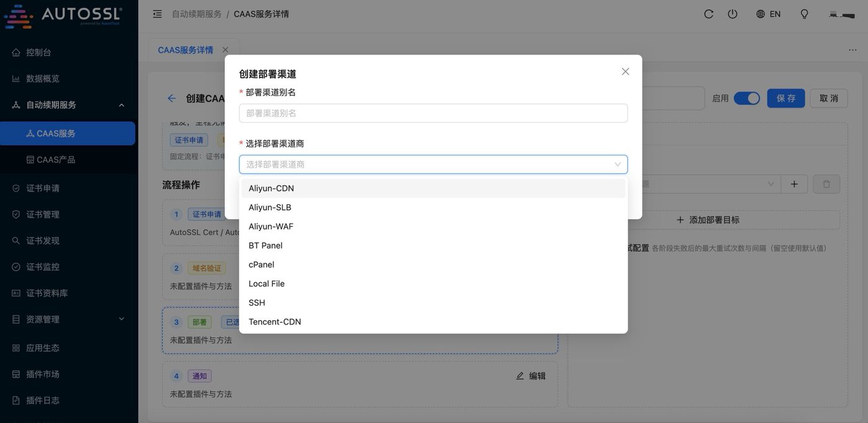868x423 pixels.
Task: Open the 选择部署渠道商 dropdown
Action: point(433,164)
